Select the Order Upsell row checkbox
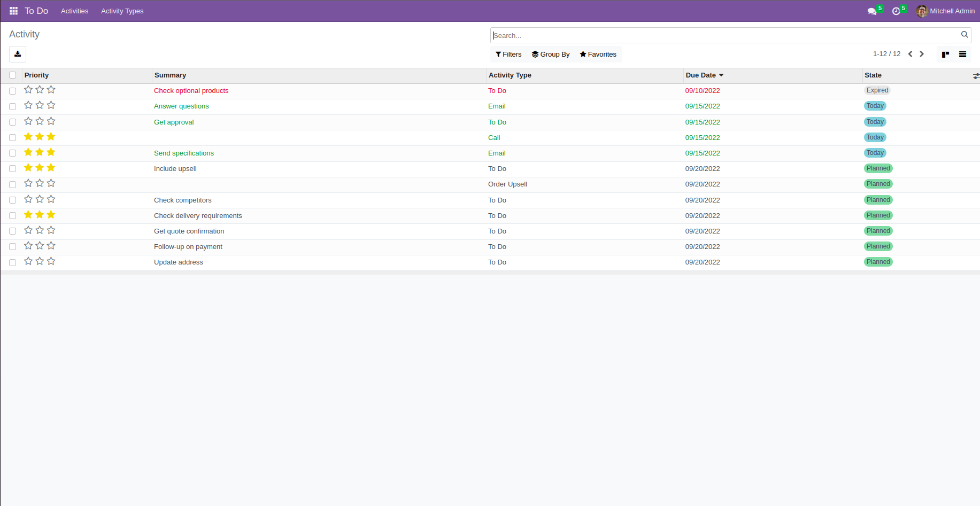Image resolution: width=980 pixels, height=506 pixels. 12,184
